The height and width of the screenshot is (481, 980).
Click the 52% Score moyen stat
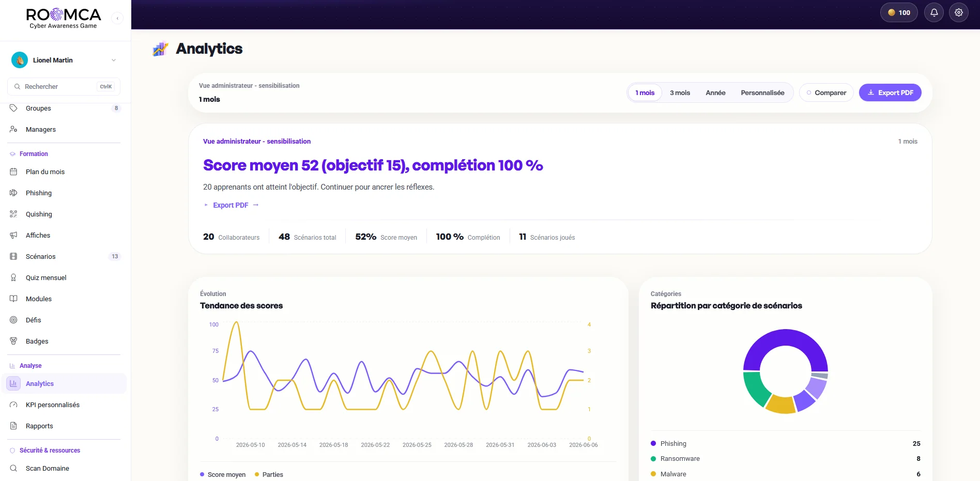pyautogui.click(x=386, y=237)
